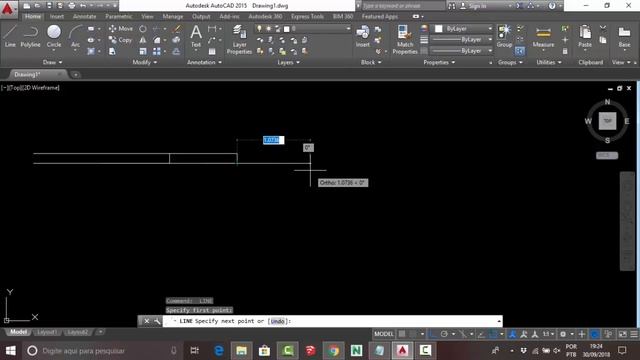Select the Mirror tool icon
Screen dimensions: 640x360
coord(143,40)
